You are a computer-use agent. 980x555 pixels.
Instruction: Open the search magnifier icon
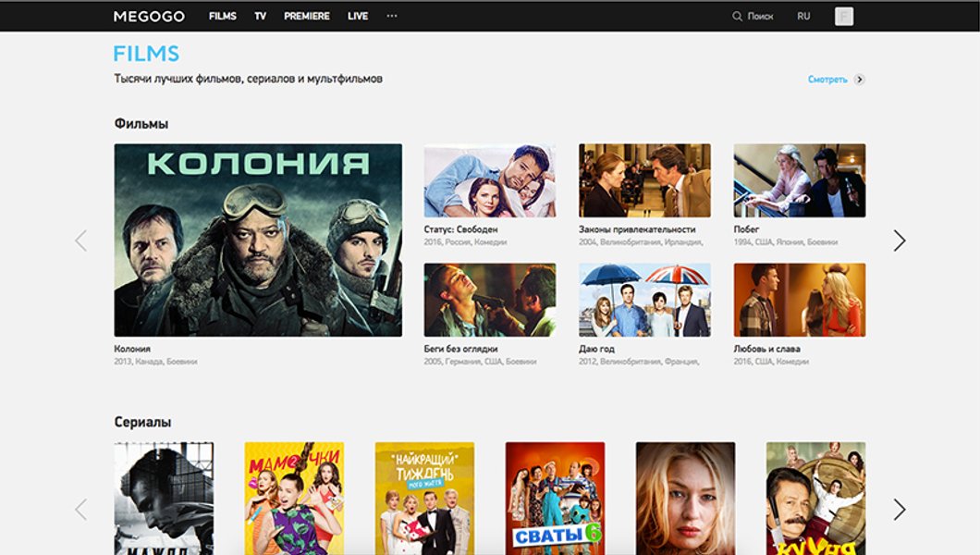coord(737,17)
